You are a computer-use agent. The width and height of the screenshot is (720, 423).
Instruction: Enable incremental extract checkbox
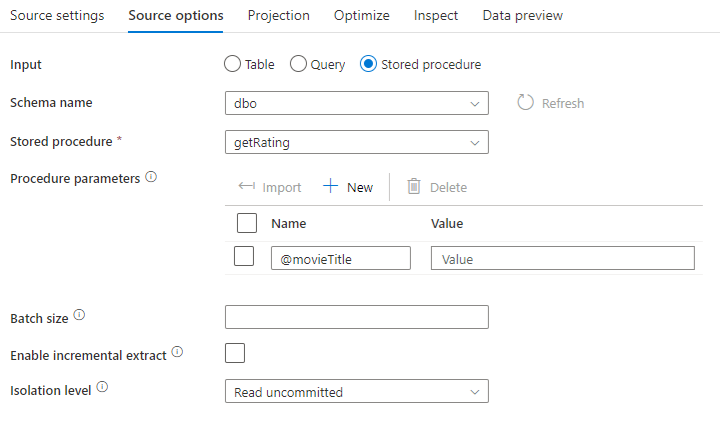coord(235,353)
